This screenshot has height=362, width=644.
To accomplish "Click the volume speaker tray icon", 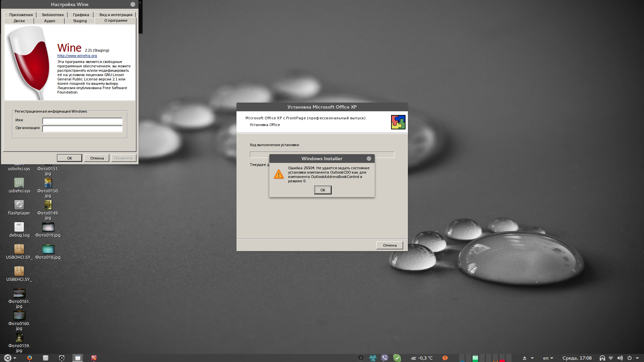I will tap(620, 358).
